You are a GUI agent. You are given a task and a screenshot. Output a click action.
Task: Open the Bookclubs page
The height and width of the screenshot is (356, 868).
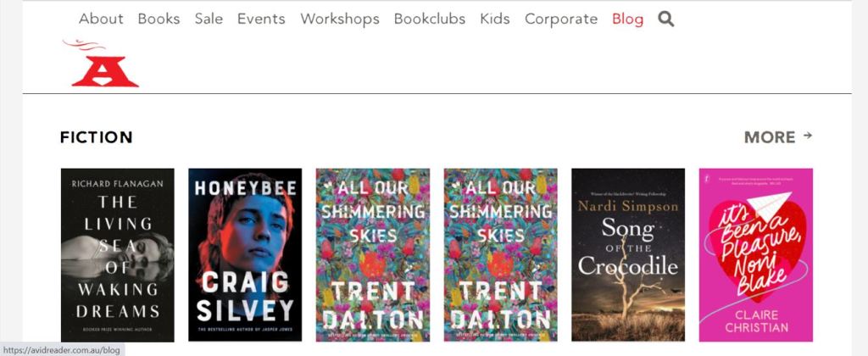click(x=430, y=19)
